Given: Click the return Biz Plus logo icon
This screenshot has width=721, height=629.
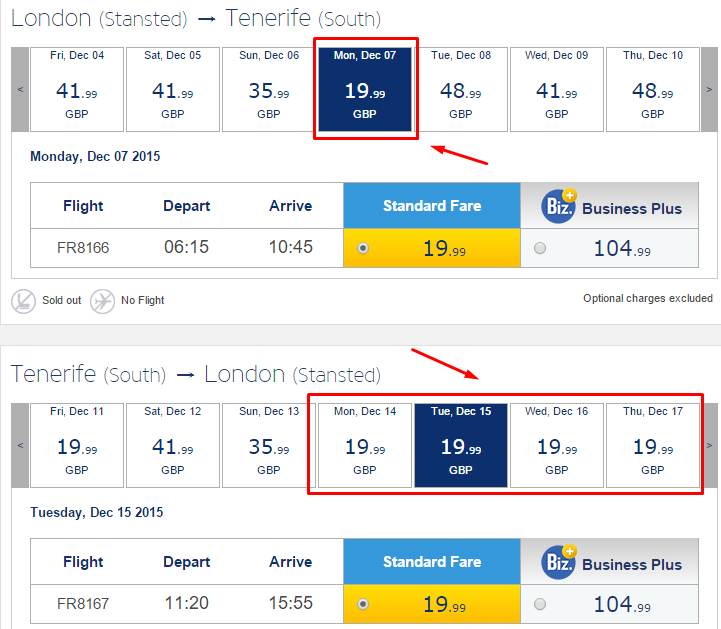Looking at the screenshot, I should (x=559, y=562).
